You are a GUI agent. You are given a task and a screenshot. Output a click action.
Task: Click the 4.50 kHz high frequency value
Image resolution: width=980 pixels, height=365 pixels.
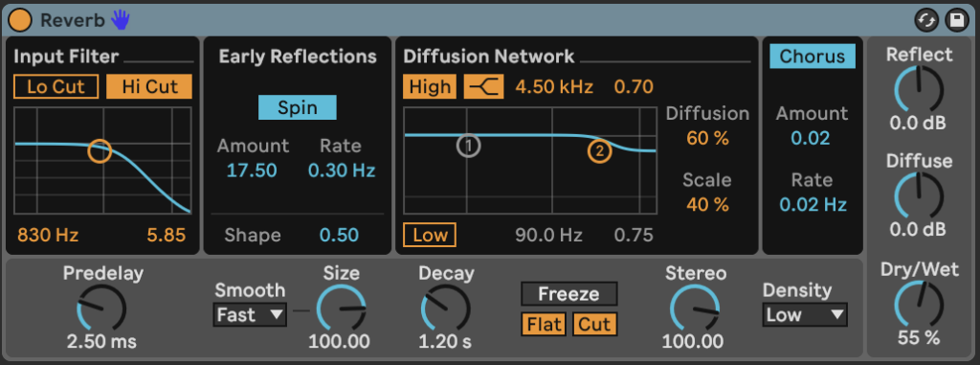(x=554, y=87)
